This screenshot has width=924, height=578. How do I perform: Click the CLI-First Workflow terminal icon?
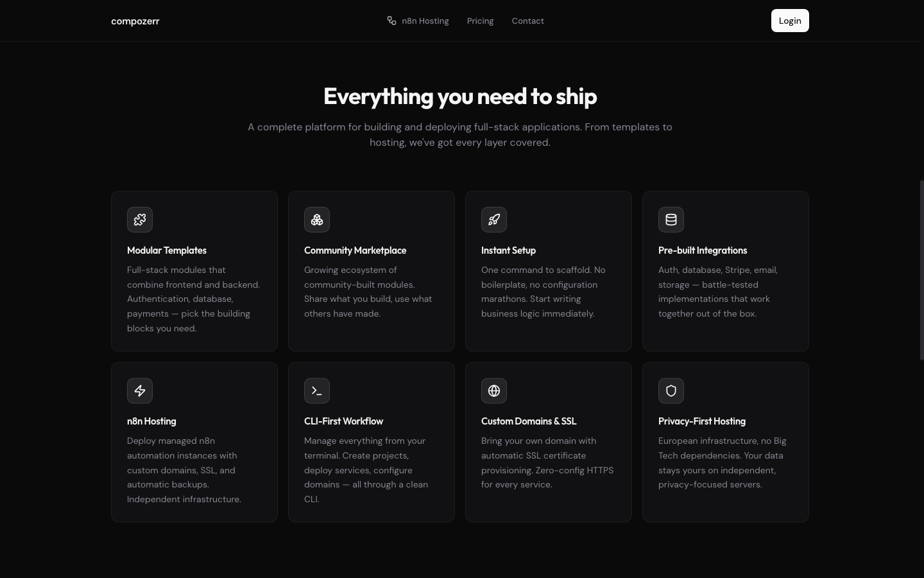(x=317, y=390)
